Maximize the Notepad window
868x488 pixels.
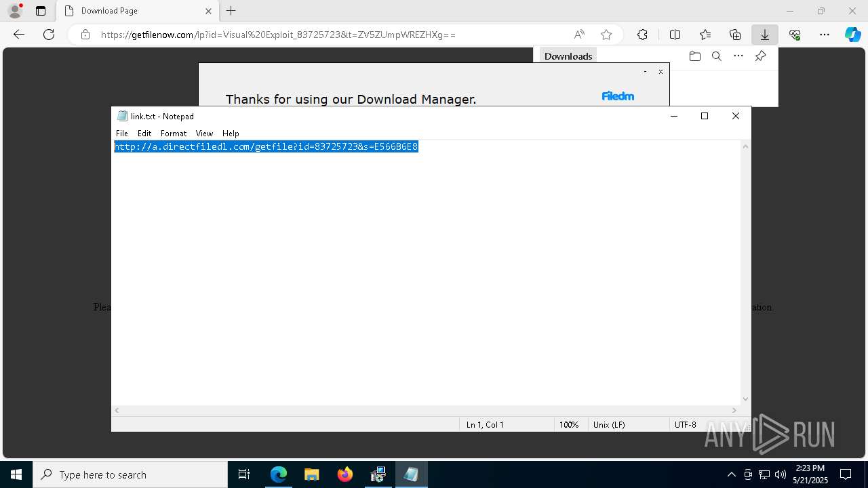[x=705, y=116]
